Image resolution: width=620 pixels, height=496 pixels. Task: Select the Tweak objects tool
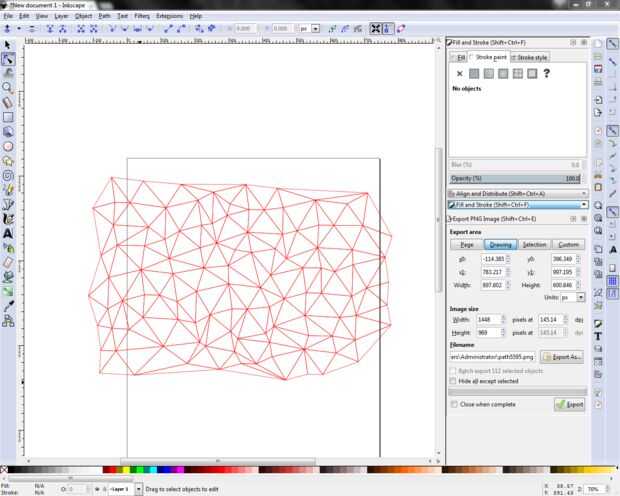tap(8, 73)
